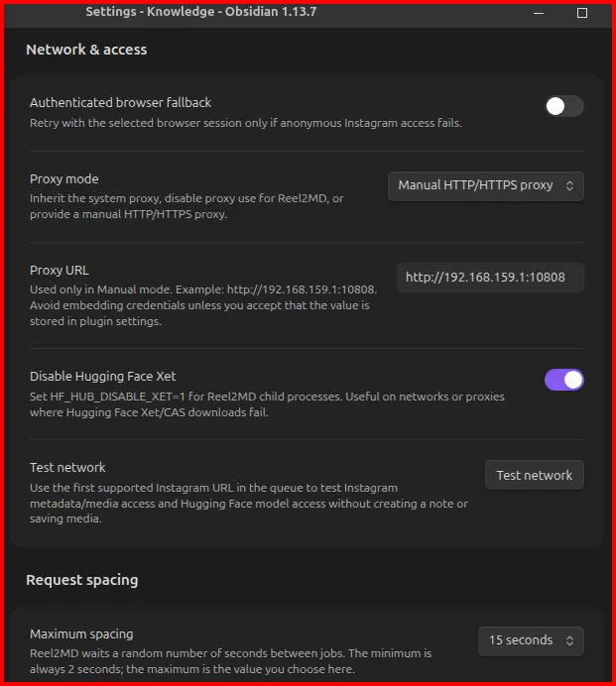Enable Authenticated browser fallback toggle

tap(563, 106)
